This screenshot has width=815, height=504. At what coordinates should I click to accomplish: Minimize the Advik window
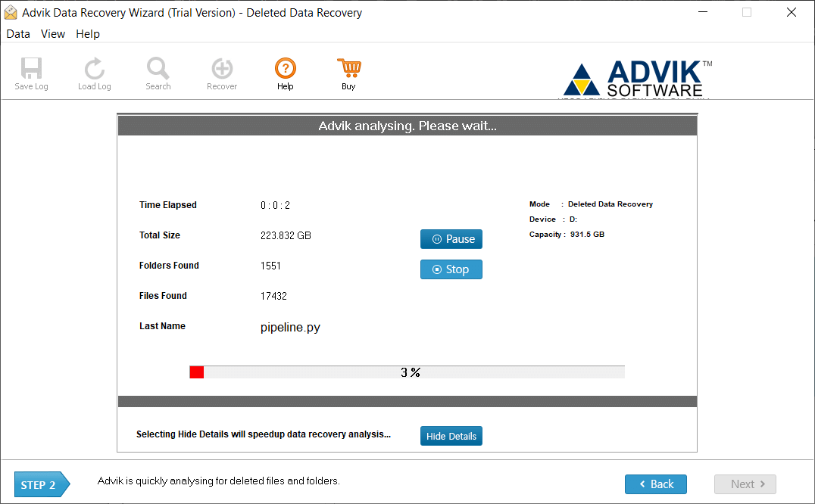tap(703, 12)
